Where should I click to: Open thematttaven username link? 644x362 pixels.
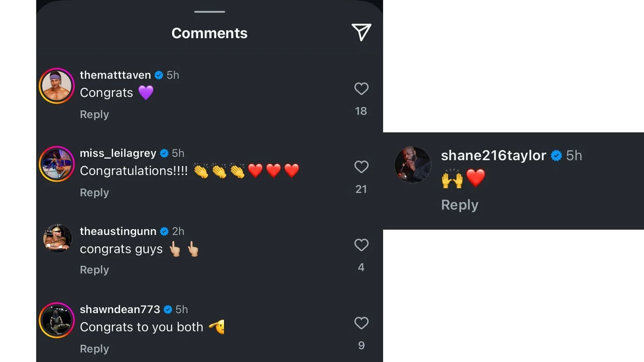point(115,75)
